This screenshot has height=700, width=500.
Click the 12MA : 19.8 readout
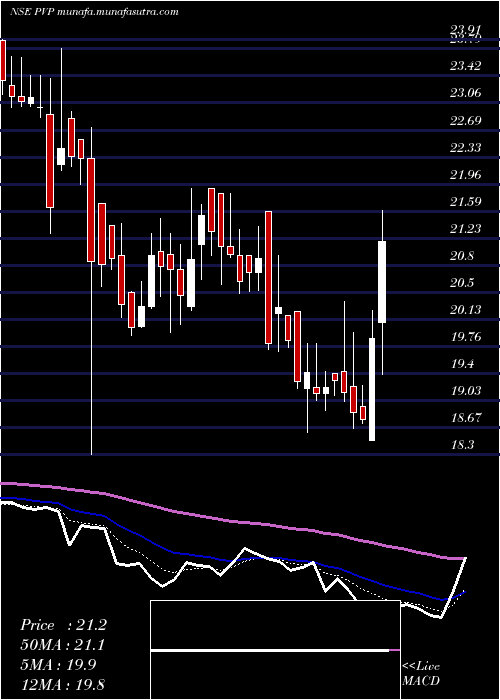click(63, 684)
